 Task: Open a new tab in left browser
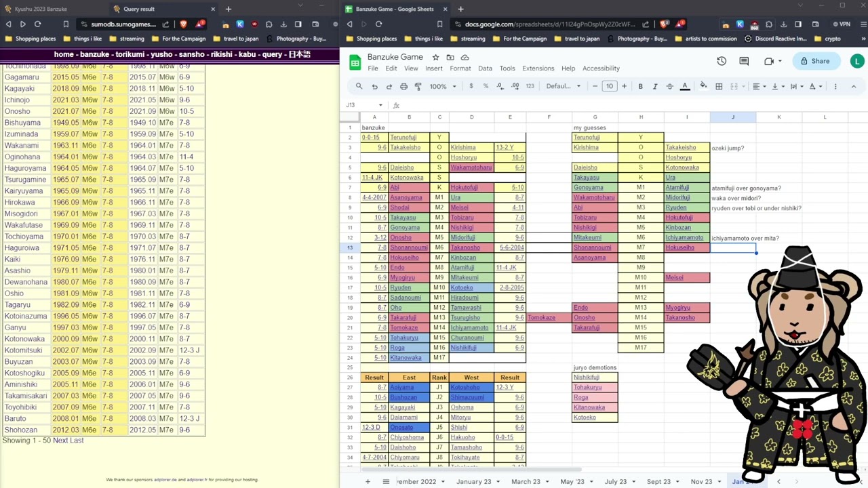(x=229, y=9)
